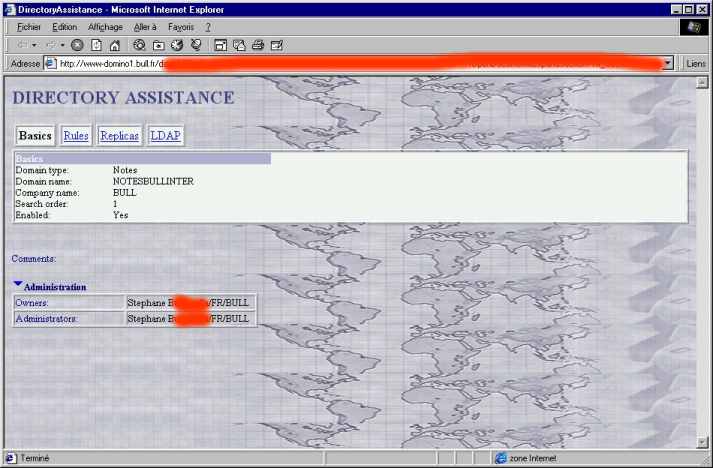Click the Enabled value Yes
This screenshot has width=713, height=468.
(x=121, y=215)
